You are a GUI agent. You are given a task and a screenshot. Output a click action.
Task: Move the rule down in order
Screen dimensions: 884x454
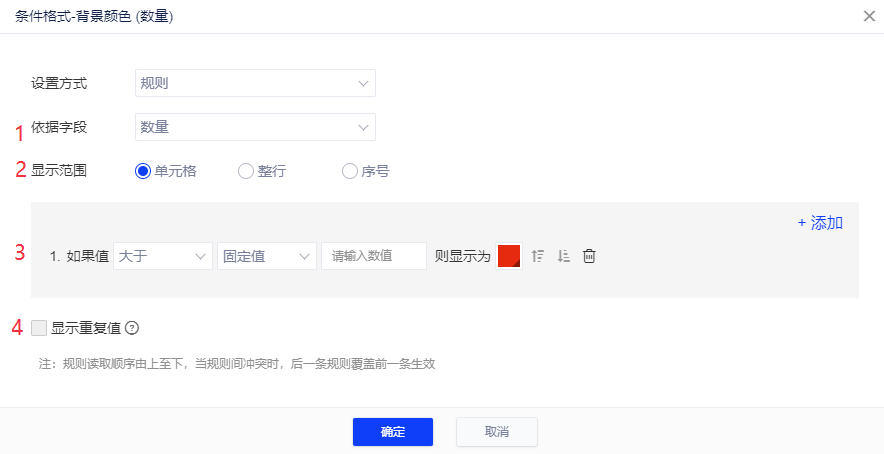pos(564,256)
